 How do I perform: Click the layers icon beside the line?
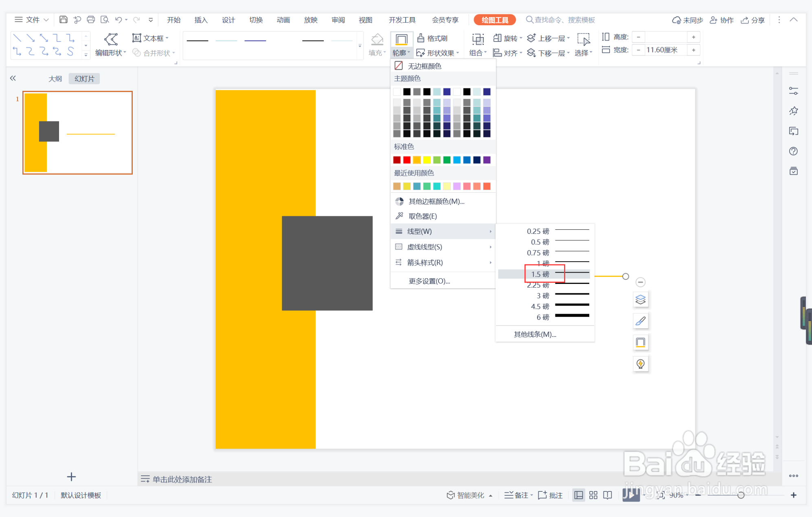click(640, 300)
